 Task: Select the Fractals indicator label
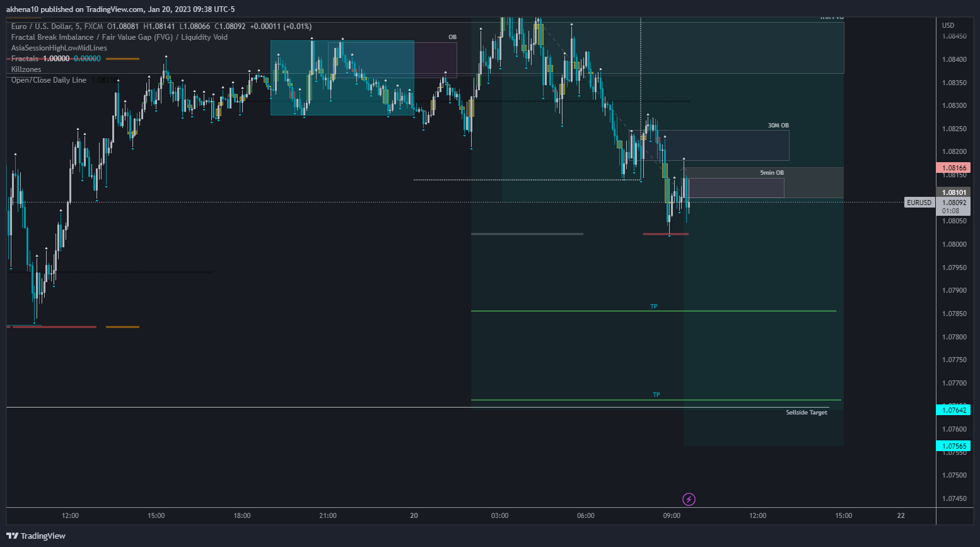coord(25,59)
